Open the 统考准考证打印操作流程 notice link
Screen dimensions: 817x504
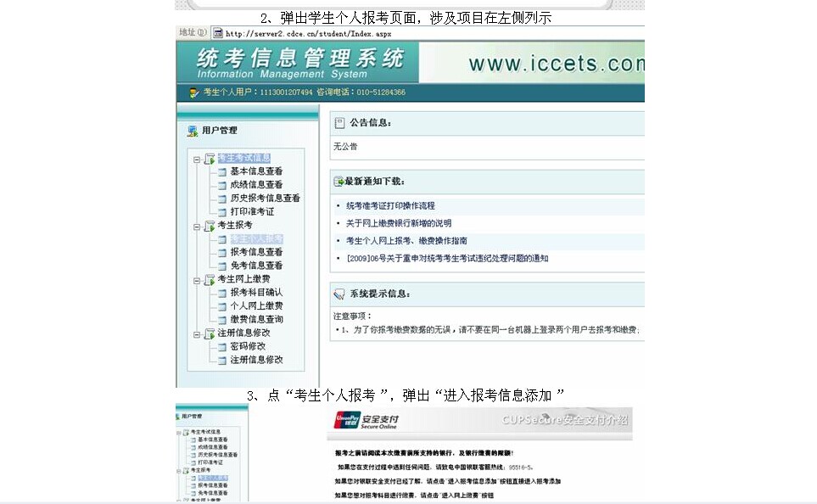click(x=390, y=206)
